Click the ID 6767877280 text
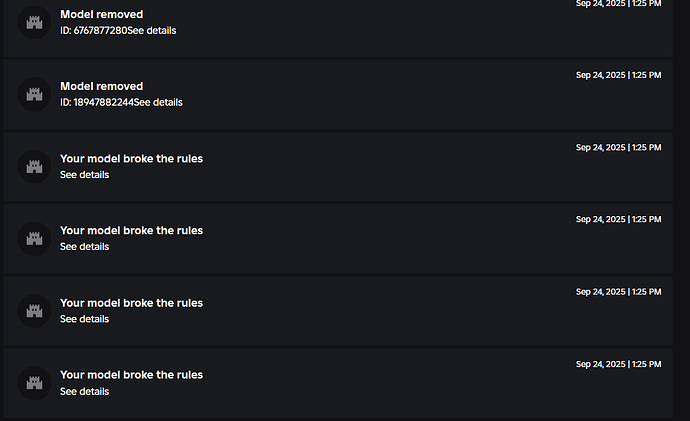Viewport: 690px width, 421px height. coord(93,30)
